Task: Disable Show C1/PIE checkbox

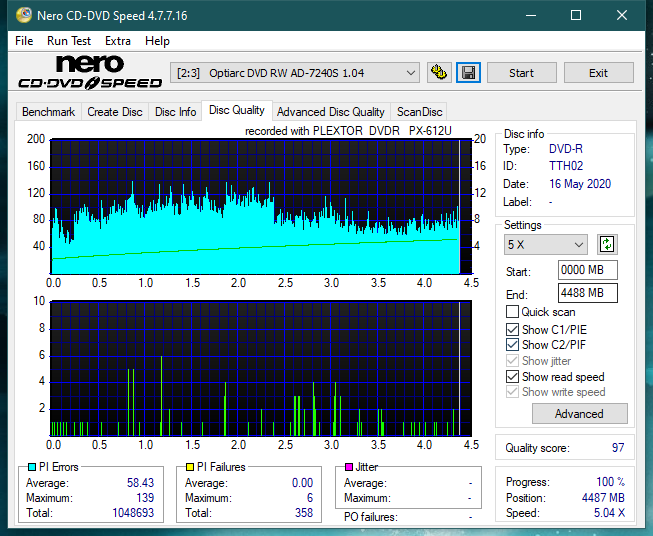Action: tap(512, 329)
